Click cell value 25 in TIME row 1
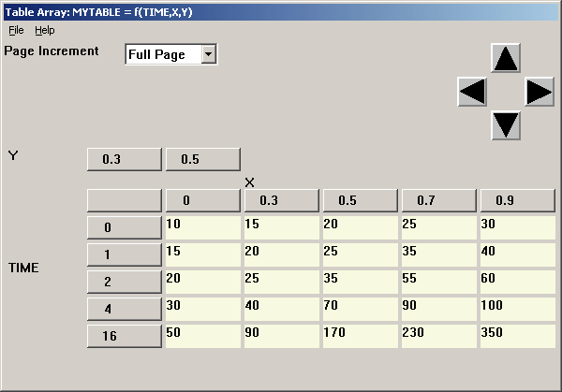This screenshot has width=562, height=392. click(x=361, y=254)
